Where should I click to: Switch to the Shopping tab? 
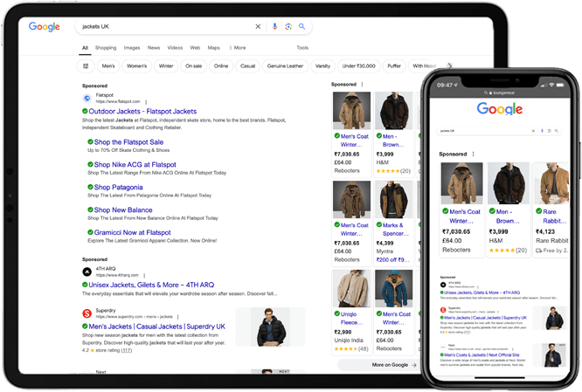(106, 48)
